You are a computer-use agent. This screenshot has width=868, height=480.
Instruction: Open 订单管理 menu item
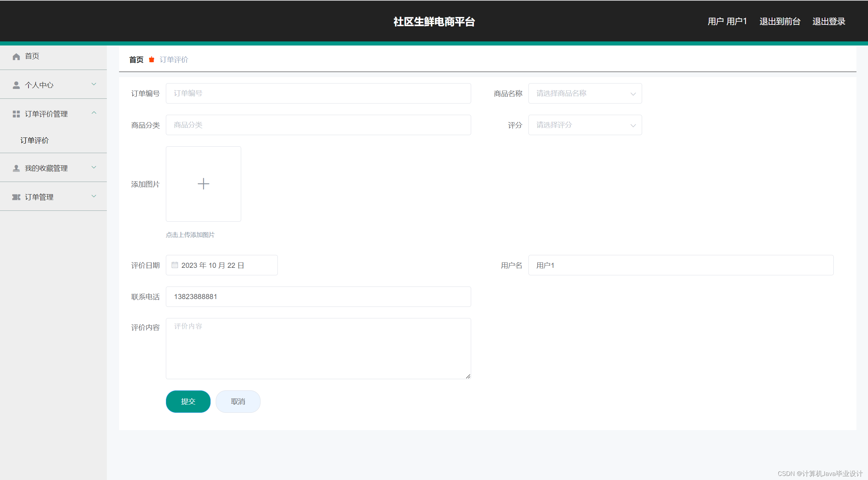(53, 197)
